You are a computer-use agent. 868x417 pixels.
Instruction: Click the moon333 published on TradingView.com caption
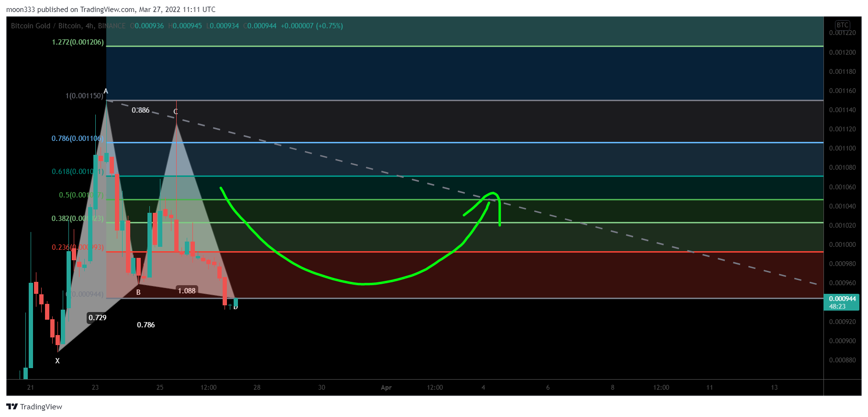[111, 10]
